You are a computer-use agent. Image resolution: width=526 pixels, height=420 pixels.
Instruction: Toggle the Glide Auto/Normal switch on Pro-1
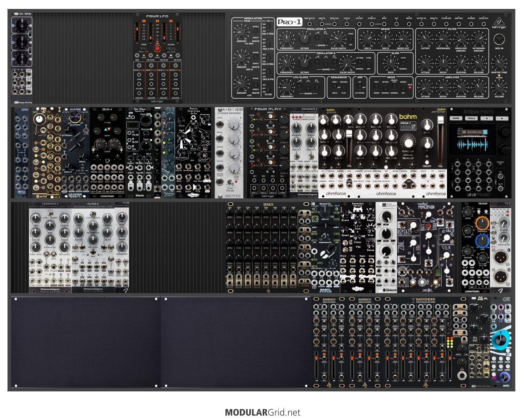[x=403, y=63]
